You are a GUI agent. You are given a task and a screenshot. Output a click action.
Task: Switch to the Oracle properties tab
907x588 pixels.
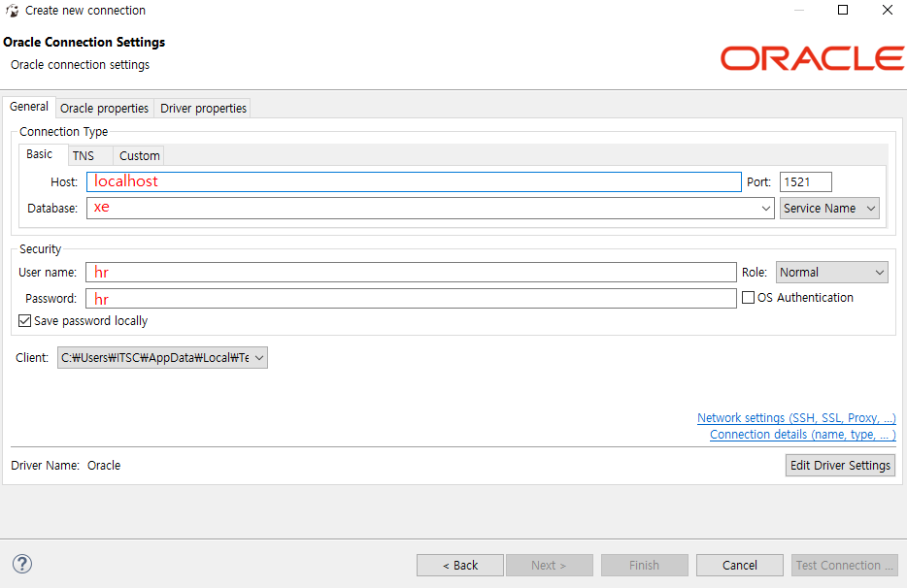pyautogui.click(x=104, y=108)
